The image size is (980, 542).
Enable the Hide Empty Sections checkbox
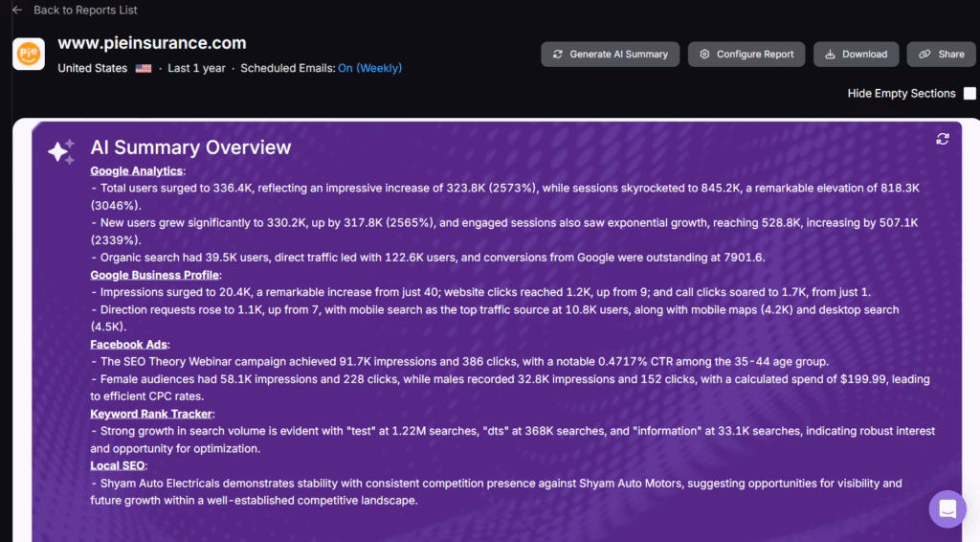(969, 94)
